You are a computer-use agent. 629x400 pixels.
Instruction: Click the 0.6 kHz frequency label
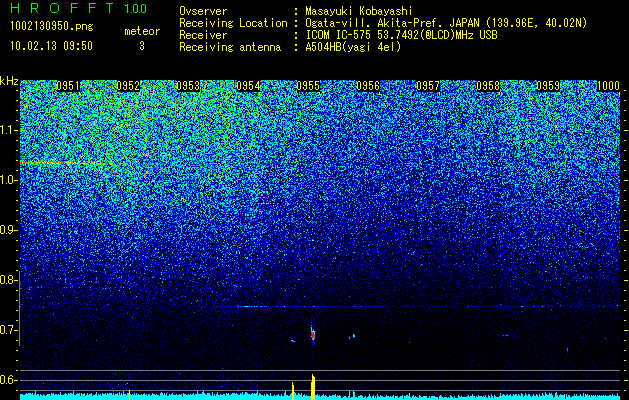(x=8, y=380)
